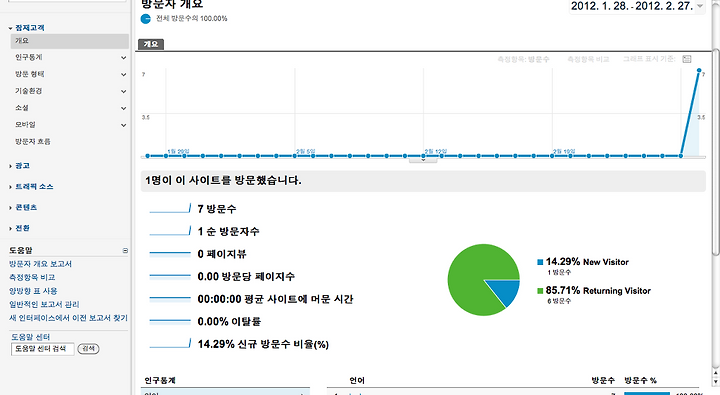Image resolution: width=720 pixels, height=395 pixels.
Task: Click the segment circle icon beside 100.00%
Action: 146,19
